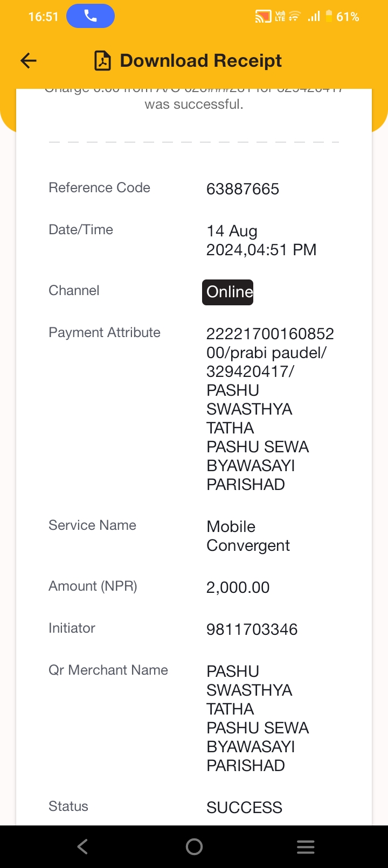388x868 pixels.
Task: Tap the date 14 Aug 2024 value
Action: point(261,240)
